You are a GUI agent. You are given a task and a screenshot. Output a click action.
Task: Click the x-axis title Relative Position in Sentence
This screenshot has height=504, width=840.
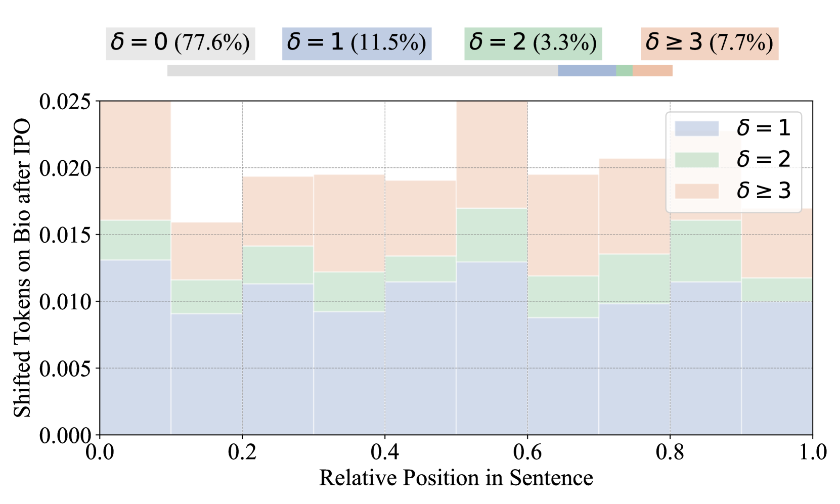pos(456,478)
